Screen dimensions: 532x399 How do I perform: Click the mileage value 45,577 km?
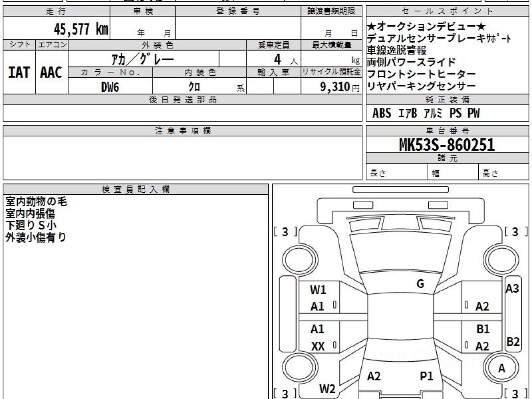[81, 29]
